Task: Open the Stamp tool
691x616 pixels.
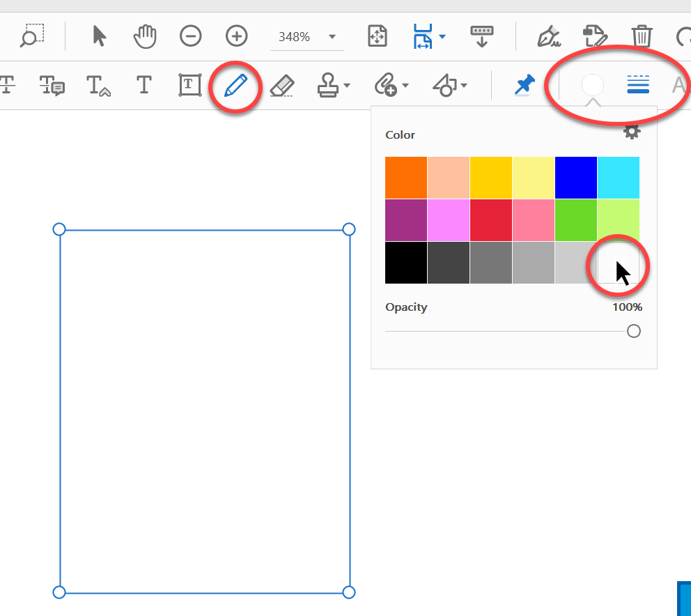Action: coord(329,85)
